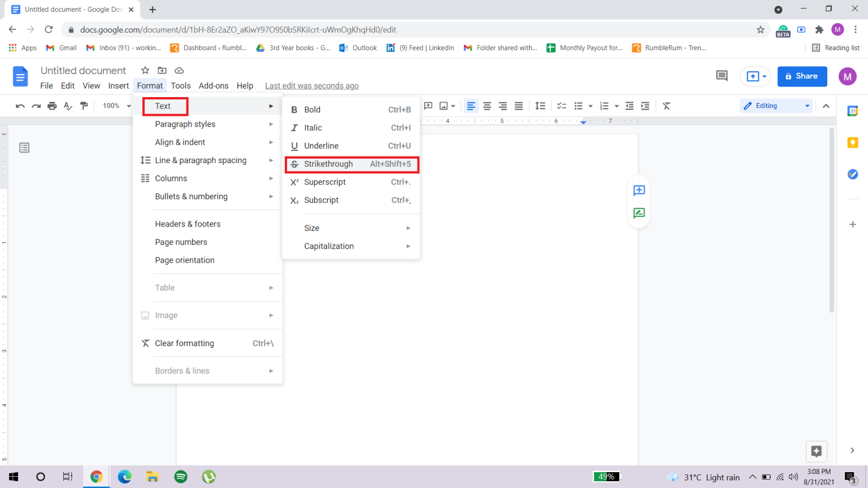868x488 pixels.
Task: Open Google Keep in side panel
Action: (852, 143)
